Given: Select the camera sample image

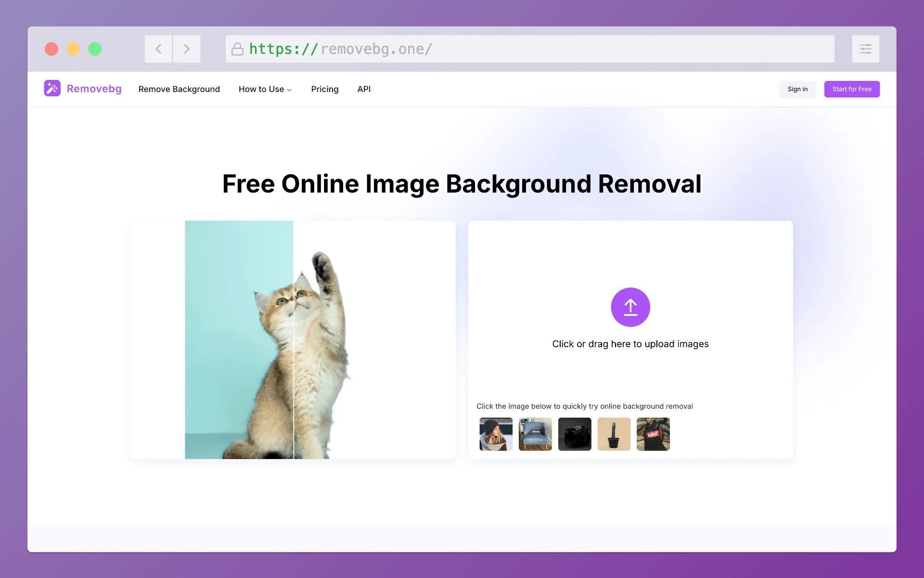Looking at the screenshot, I should point(575,434).
